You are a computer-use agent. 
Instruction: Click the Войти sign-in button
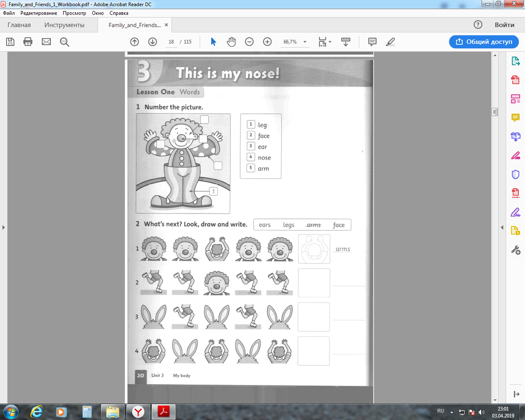pos(504,25)
